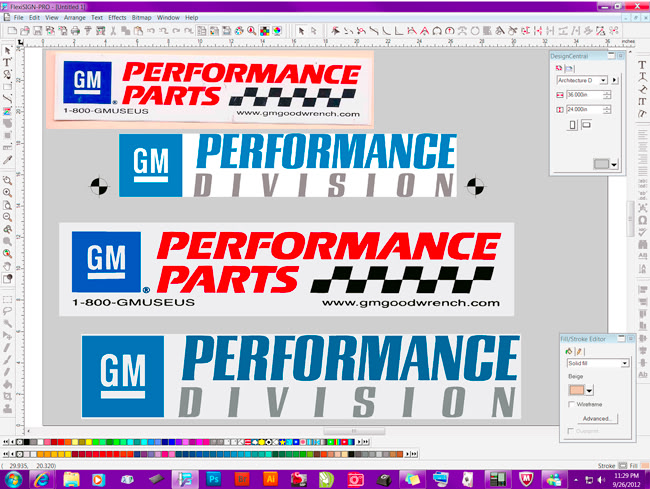650x489 pixels.
Task: Click the Windows Start button
Action: (13, 480)
